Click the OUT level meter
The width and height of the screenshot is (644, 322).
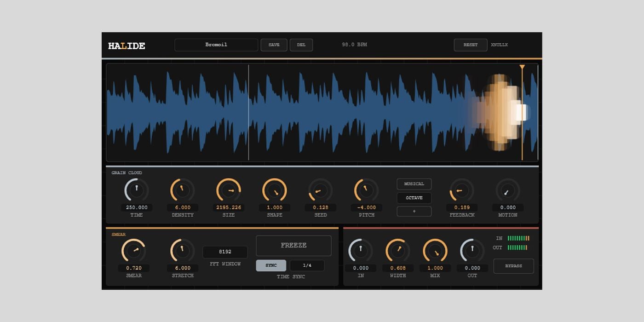pyautogui.click(x=517, y=247)
